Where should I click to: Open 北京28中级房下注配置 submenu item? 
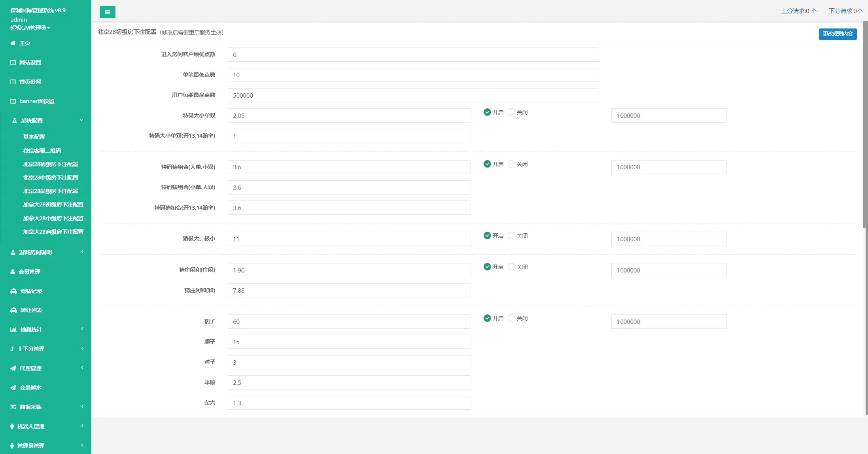[51, 178]
